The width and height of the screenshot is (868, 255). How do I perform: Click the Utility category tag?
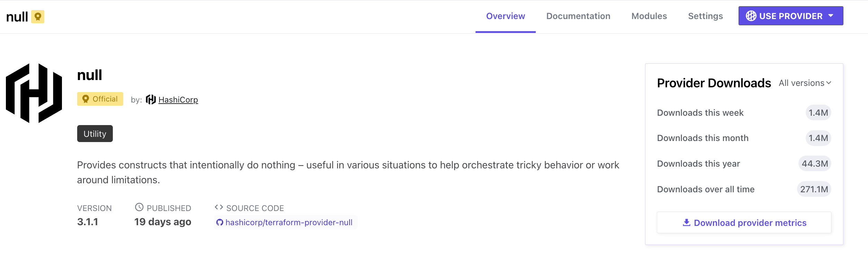[95, 134]
